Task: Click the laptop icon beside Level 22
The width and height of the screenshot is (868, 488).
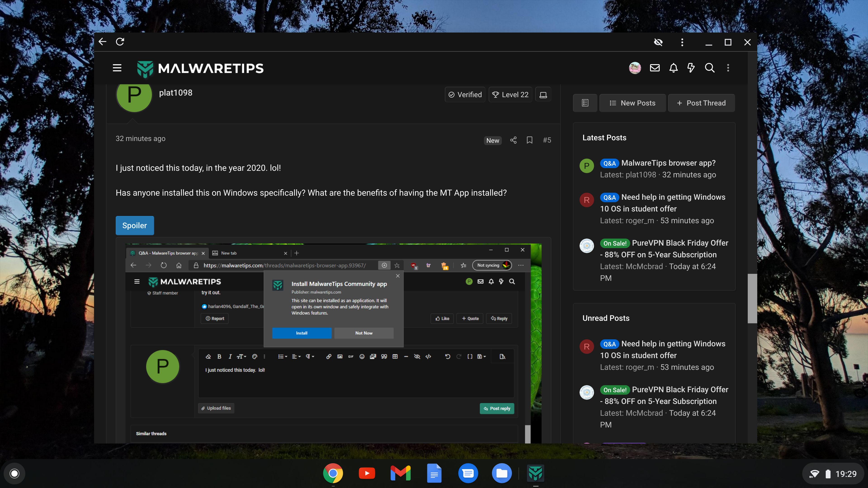Action: [x=543, y=95]
